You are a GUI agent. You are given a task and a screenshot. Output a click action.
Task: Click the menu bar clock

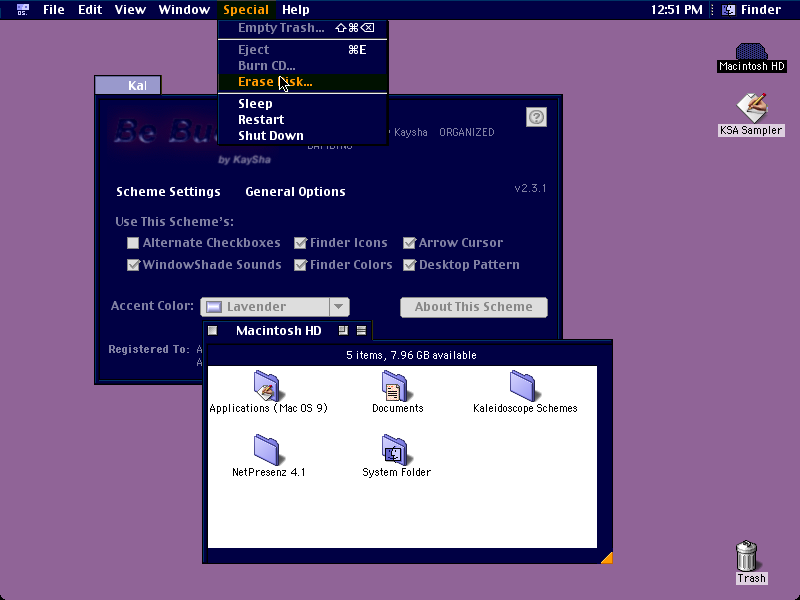(x=677, y=10)
